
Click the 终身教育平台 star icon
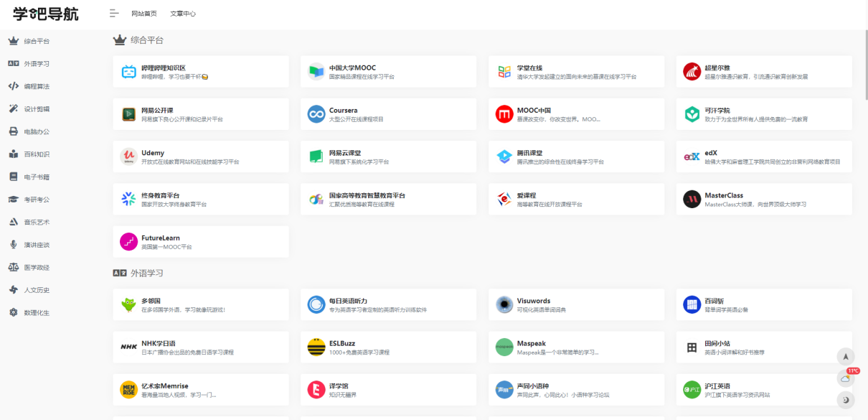click(128, 199)
